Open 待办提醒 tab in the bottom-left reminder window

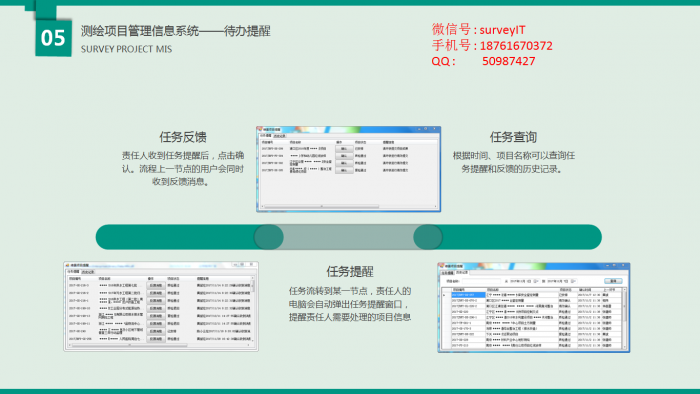(73, 271)
